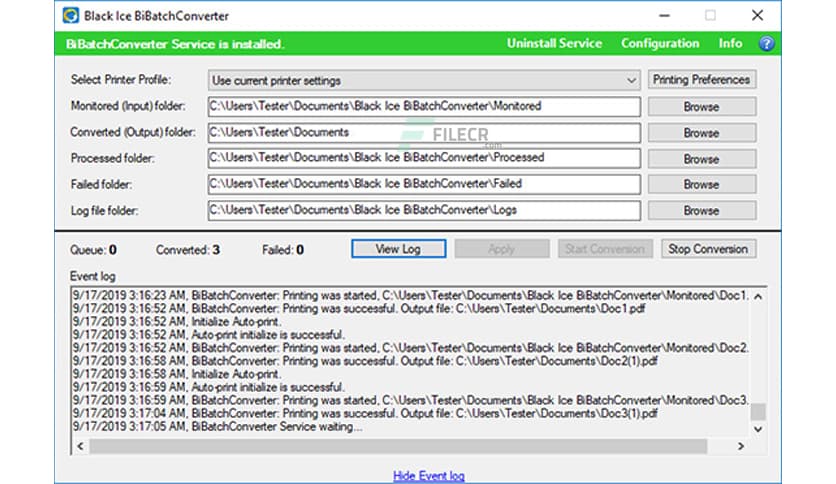The image size is (836, 484).
Task: Click the 'Converted: 3' counter
Action: (x=188, y=250)
